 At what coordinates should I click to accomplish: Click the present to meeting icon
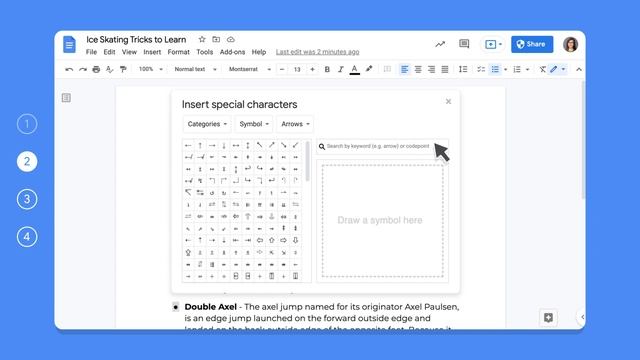[491, 44]
